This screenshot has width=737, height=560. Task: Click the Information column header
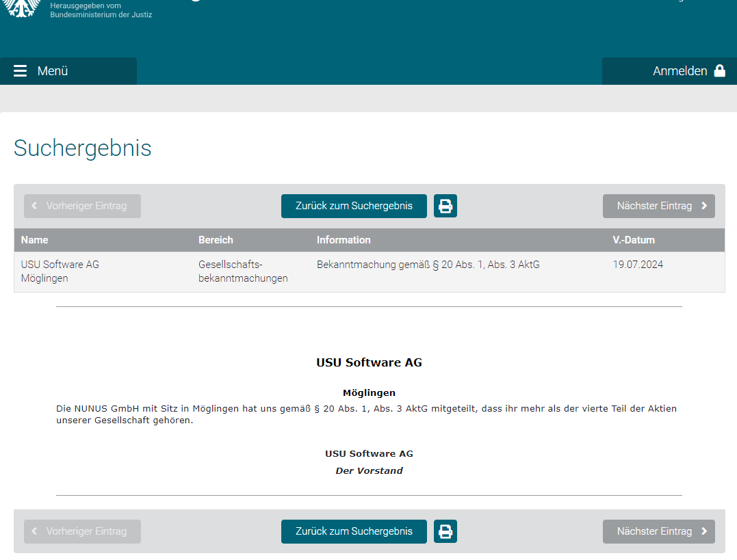point(344,240)
